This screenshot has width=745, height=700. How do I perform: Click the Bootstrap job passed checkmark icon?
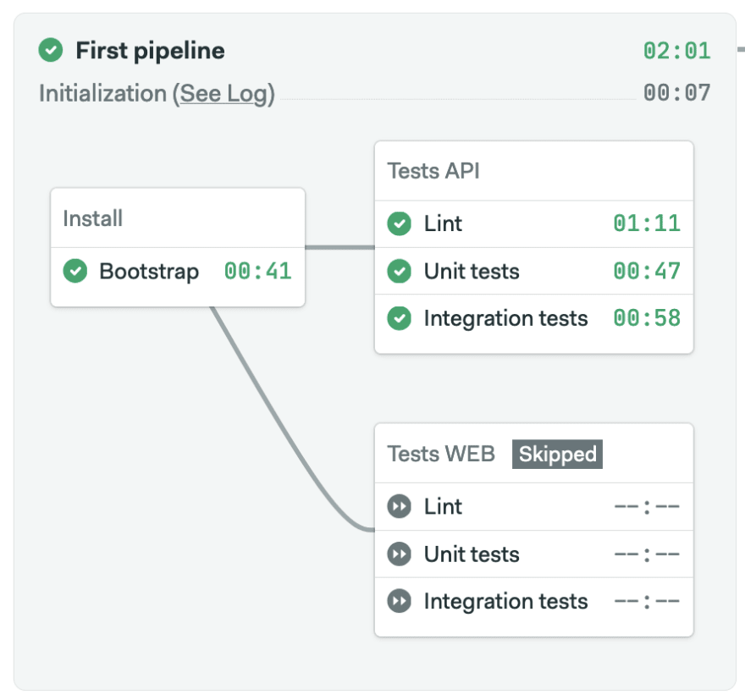(75, 271)
